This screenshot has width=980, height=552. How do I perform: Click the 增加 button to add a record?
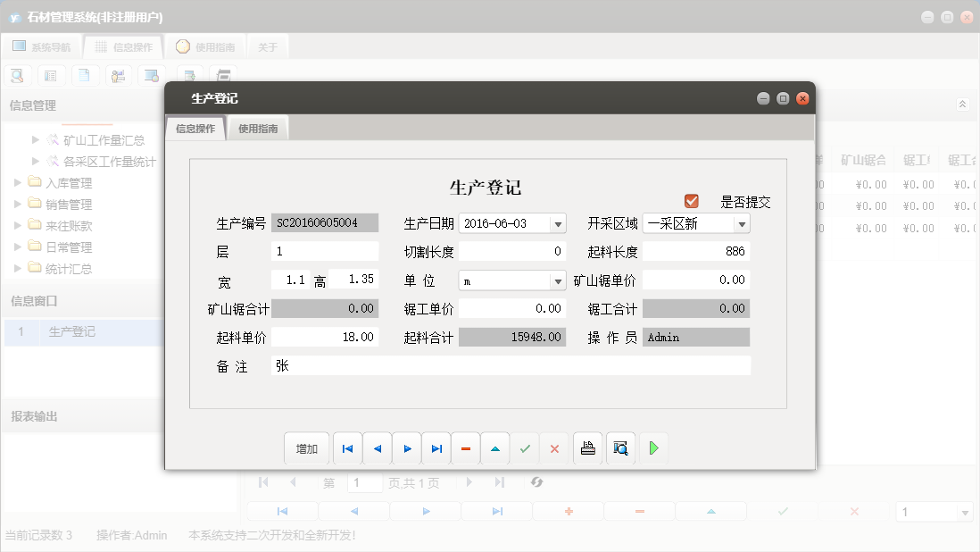[307, 448]
